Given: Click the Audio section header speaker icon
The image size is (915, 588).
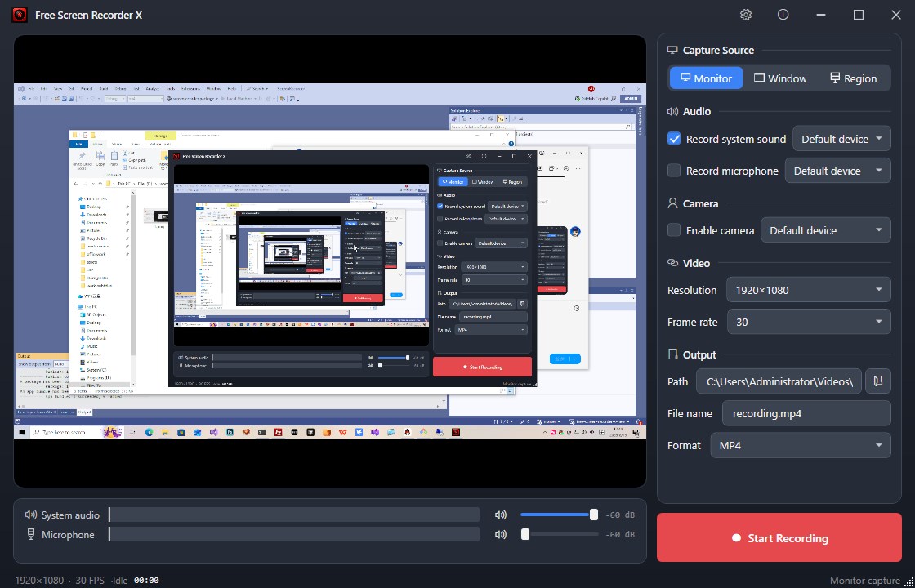Looking at the screenshot, I should (x=673, y=111).
